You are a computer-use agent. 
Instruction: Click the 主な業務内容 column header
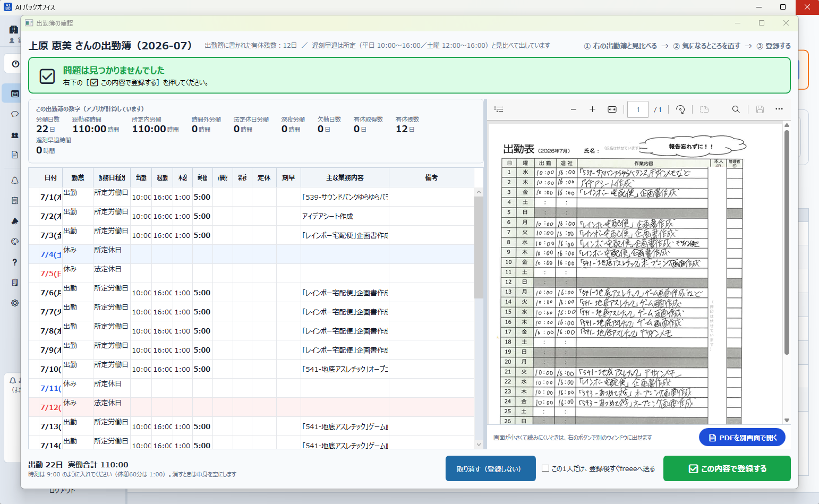point(345,178)
